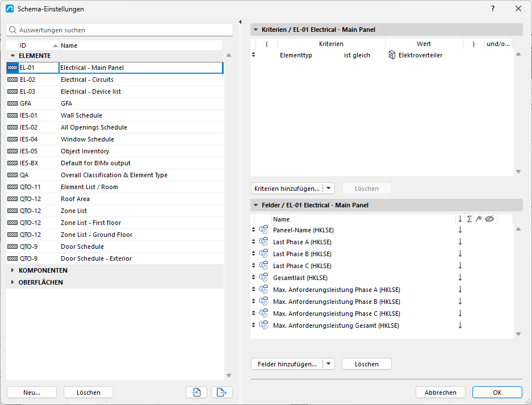Collapse the Kriterien / EL-01 panel

coord(256,30)
